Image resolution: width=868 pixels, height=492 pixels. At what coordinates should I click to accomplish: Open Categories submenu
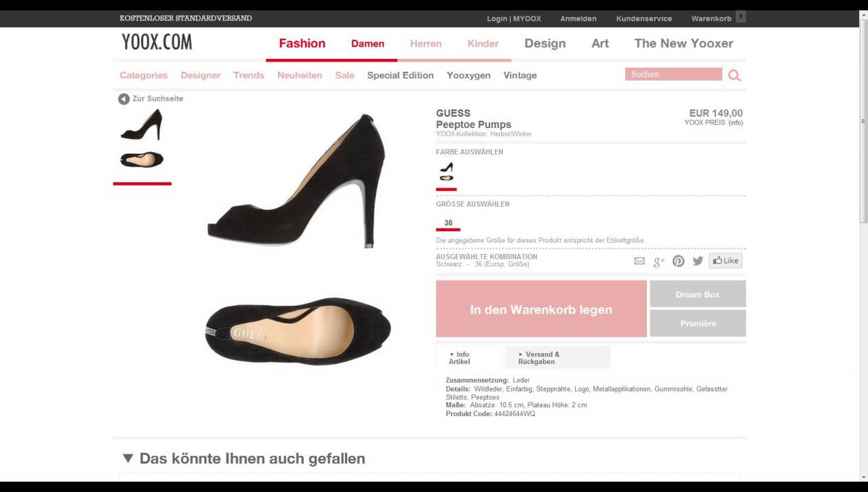point(144,75)
